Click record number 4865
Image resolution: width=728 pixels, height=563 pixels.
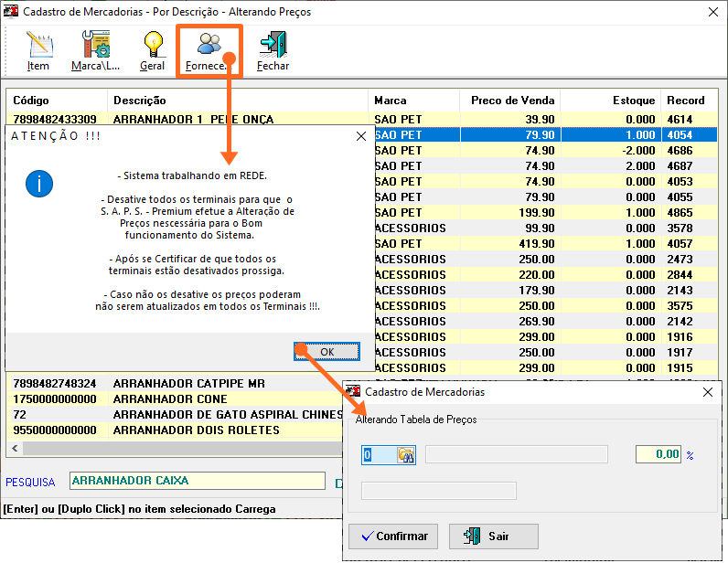[680, 213]
